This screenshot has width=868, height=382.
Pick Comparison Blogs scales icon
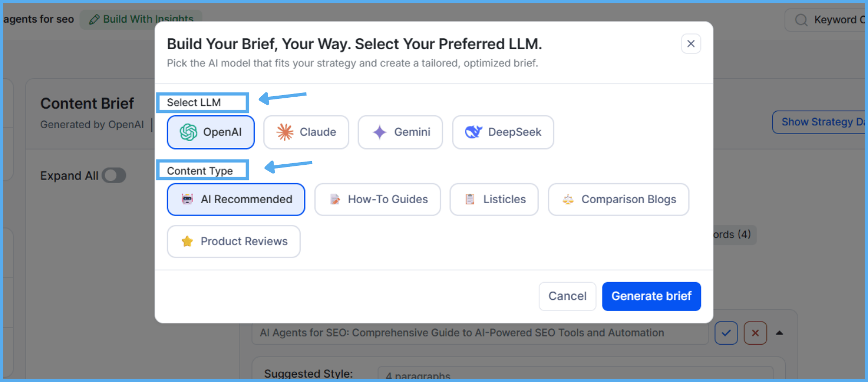pyautogui.click(x=568, y=199)
